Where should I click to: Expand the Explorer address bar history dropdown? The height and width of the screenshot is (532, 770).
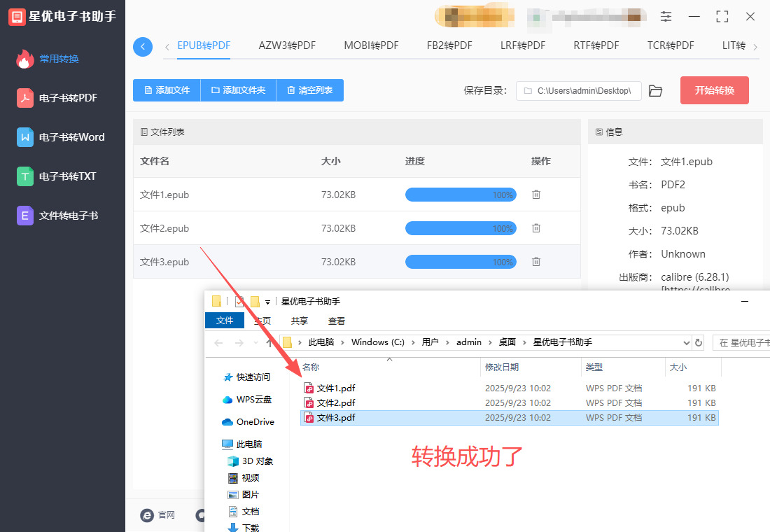(687, 342)
